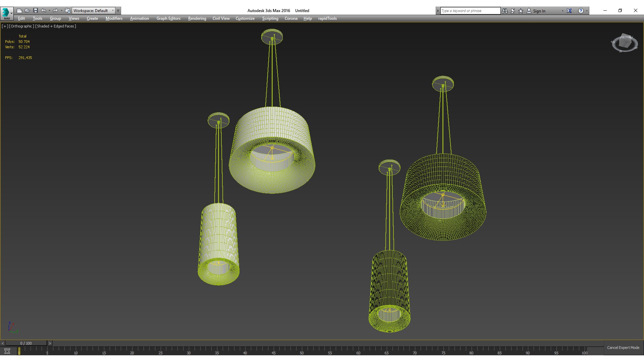The height and width of the screenshot is (362, 644).
Task: Click the Open File folder icon
Action: 28,11
